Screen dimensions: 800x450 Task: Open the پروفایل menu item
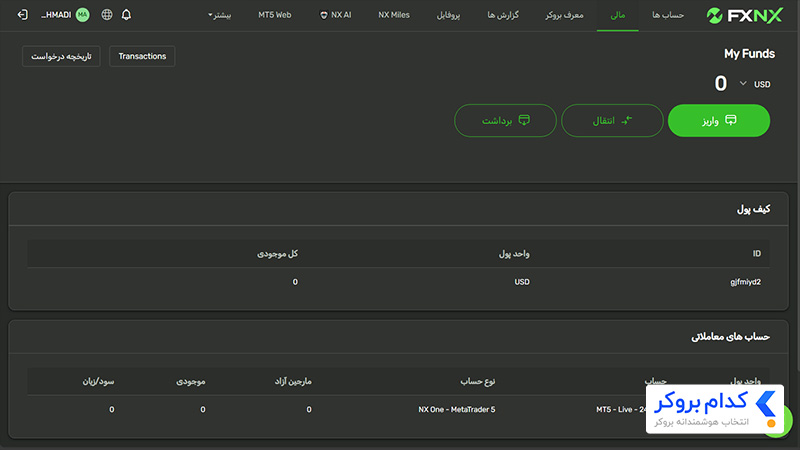coord(448,15)
